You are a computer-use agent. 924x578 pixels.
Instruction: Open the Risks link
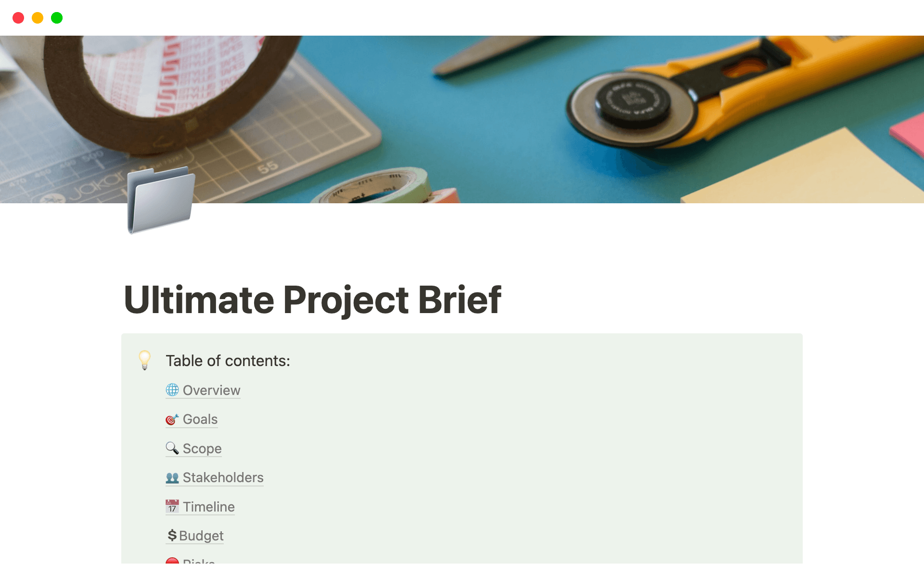coord(197,563)
